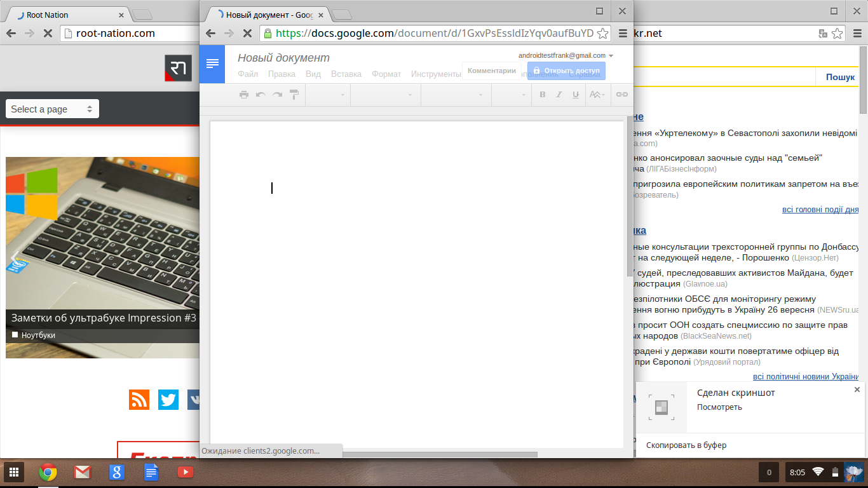The image size is (868, 488).
Task: Focus the root-nation.com address bar
Action: coord(130,33)
